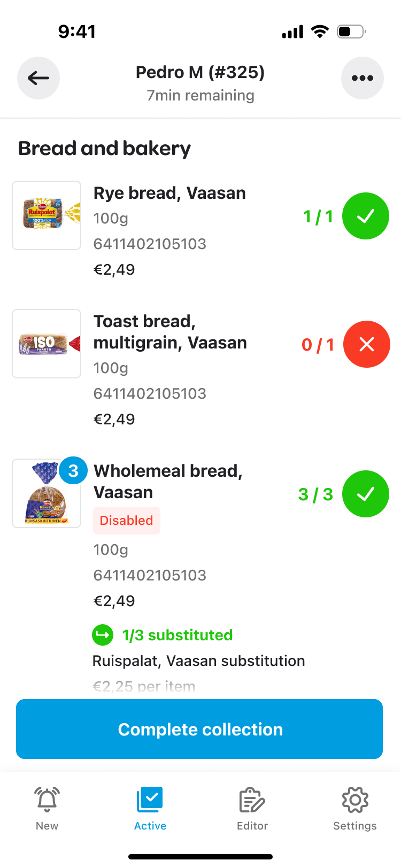Switch to the Active tab
401x868 pixels.
click(x=150, y=808)
